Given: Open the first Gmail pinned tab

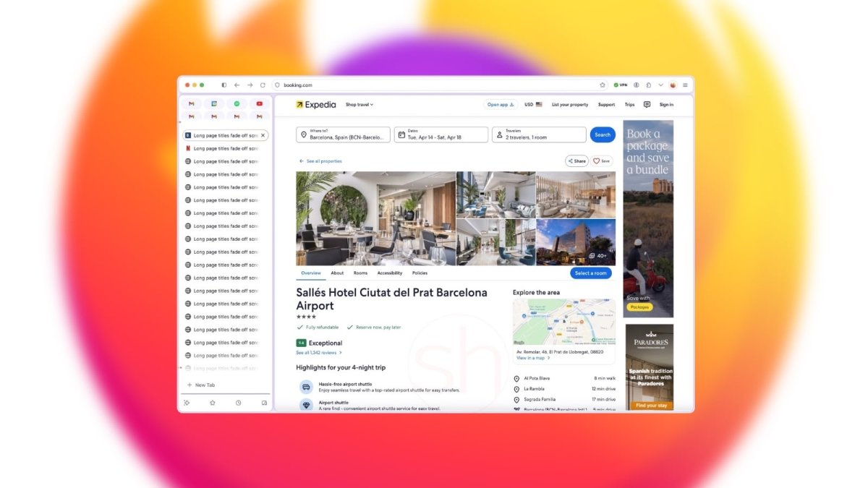Looking at the screenshot, I should click(x=191, y=103).
